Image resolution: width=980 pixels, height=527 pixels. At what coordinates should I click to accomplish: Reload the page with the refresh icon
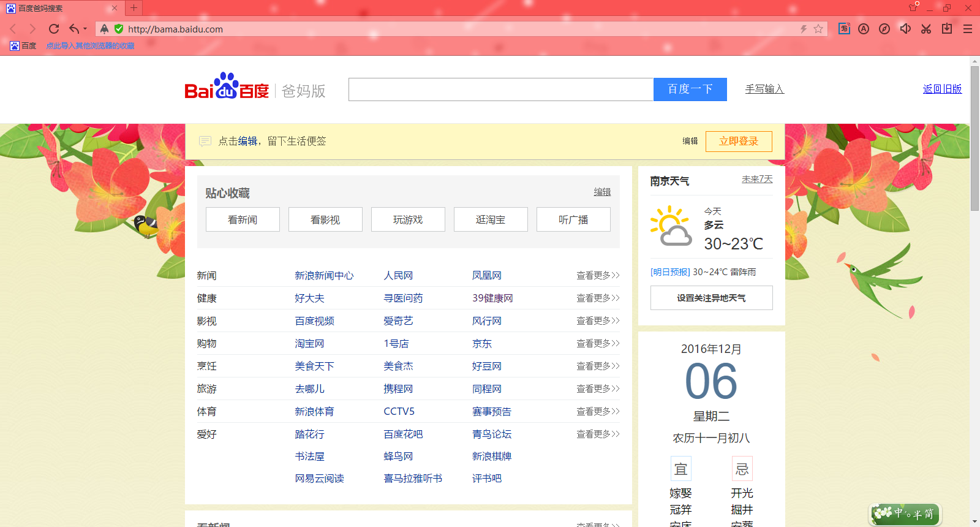(x=54, y=29)
